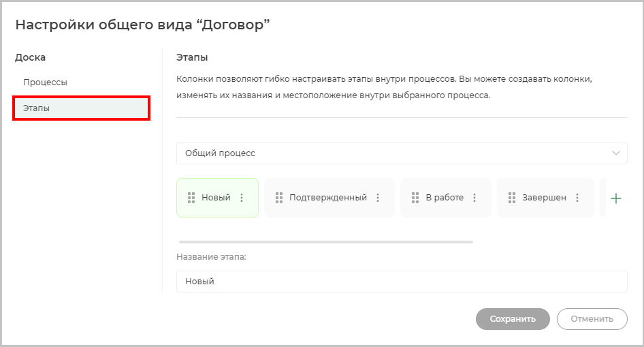The image size is (644, 347).
Task: Select the В работе stage card
Action: tap(446, 198)
